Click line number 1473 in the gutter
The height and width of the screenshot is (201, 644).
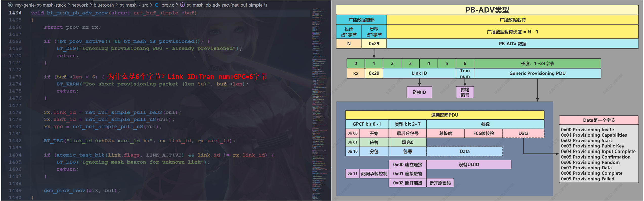point(15,77)
